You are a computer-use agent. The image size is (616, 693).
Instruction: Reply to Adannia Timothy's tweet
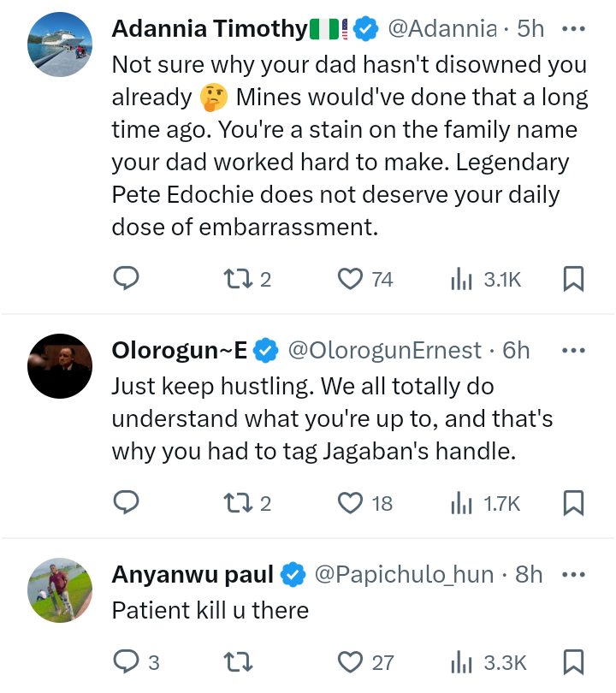click(126, 278)
